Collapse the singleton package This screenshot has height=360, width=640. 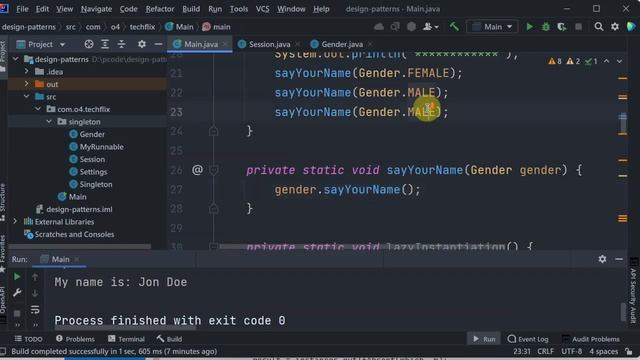coord(49,122)
